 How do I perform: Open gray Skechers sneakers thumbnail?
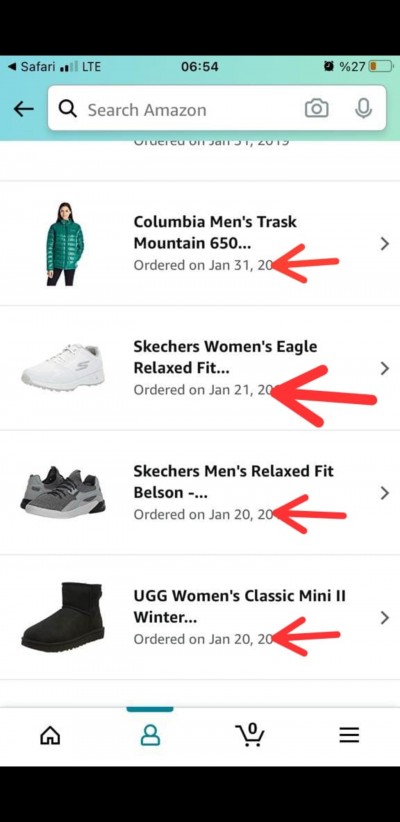click(63, 492)
